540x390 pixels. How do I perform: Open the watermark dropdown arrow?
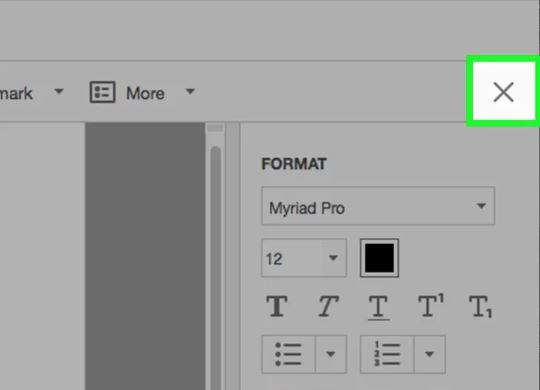(x=59, y=92)
